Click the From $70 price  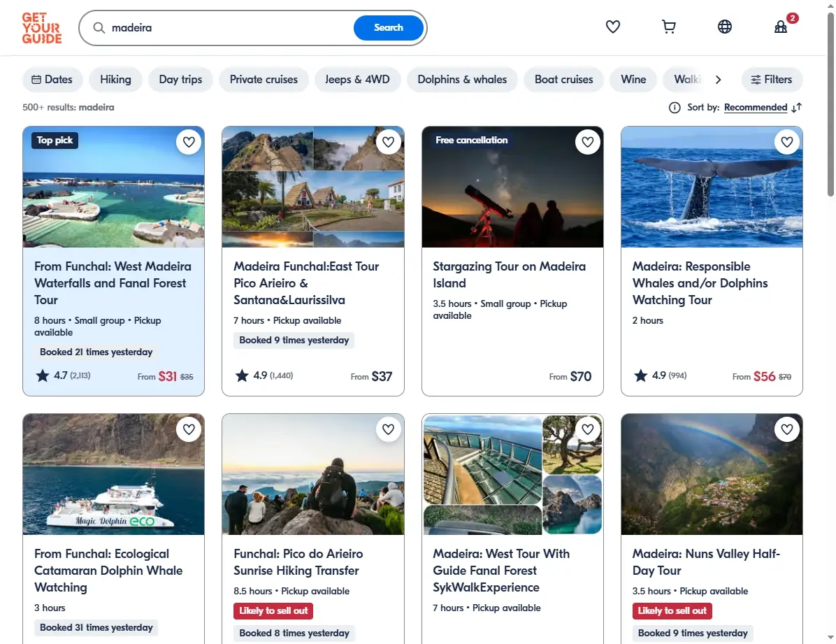[570, 376]
